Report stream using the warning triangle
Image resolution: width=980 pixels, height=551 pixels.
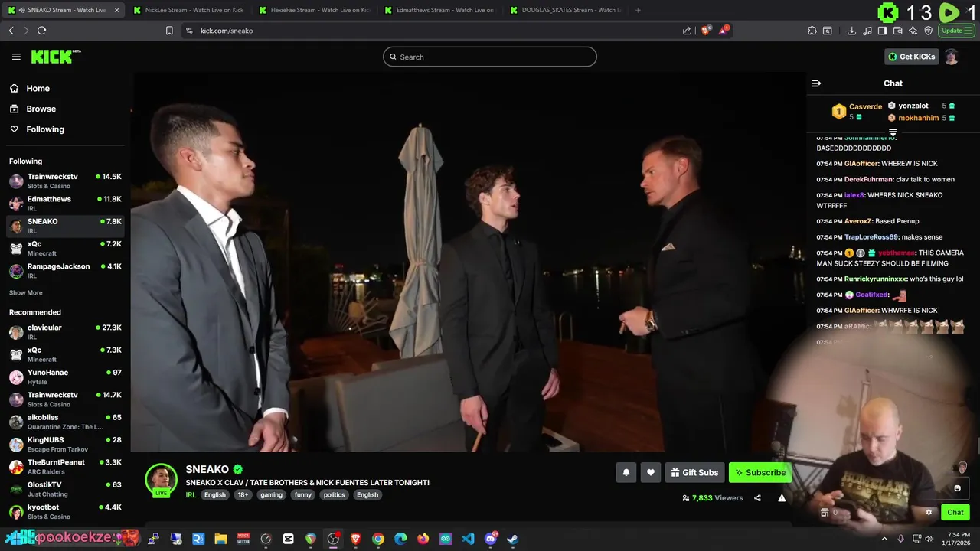pyautogui.click(x=782, y=498)
